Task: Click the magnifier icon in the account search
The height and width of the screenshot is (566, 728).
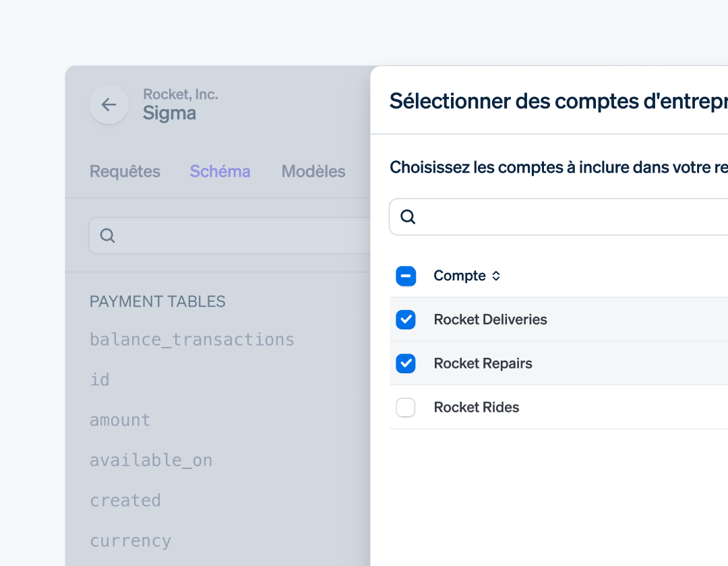Action: pyautogui.click(x=408, y=217)
